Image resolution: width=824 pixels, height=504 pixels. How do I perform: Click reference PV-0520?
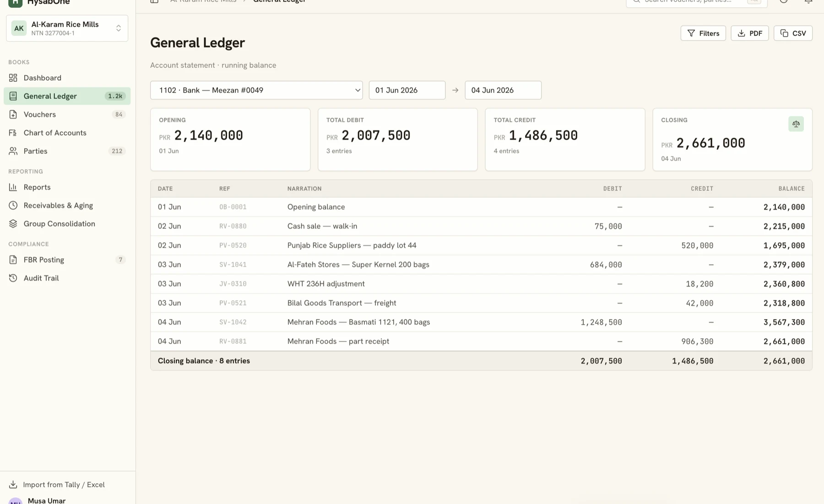233,246
